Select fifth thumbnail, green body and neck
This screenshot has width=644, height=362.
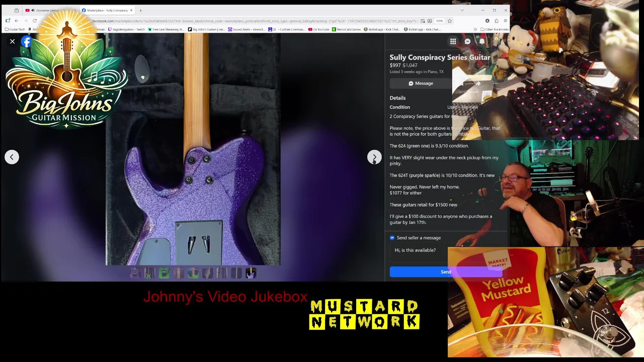(x=193, y=273)
